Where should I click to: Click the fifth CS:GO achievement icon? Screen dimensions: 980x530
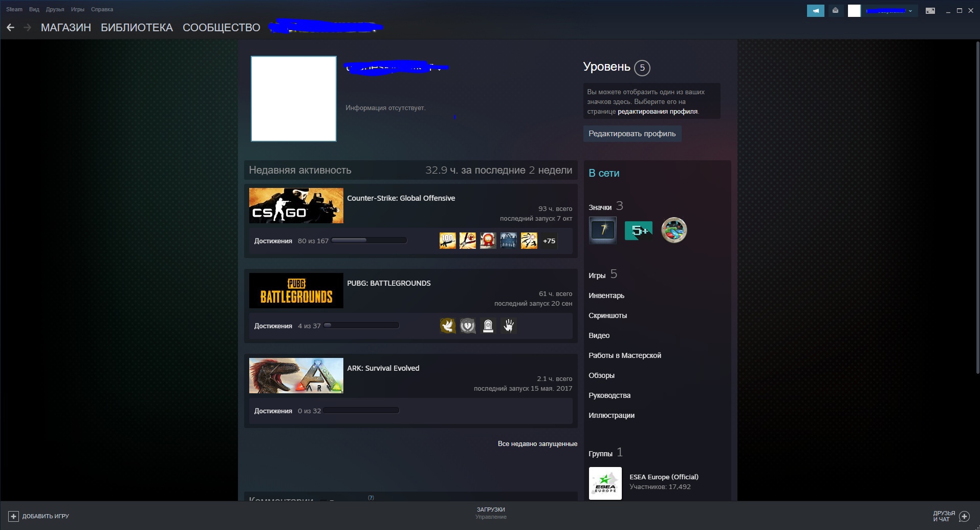[529, 241]
